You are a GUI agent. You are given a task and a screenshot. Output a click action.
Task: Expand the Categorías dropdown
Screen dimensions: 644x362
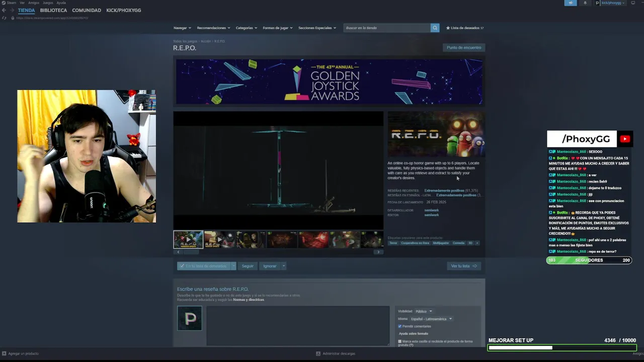pos(247,28)
